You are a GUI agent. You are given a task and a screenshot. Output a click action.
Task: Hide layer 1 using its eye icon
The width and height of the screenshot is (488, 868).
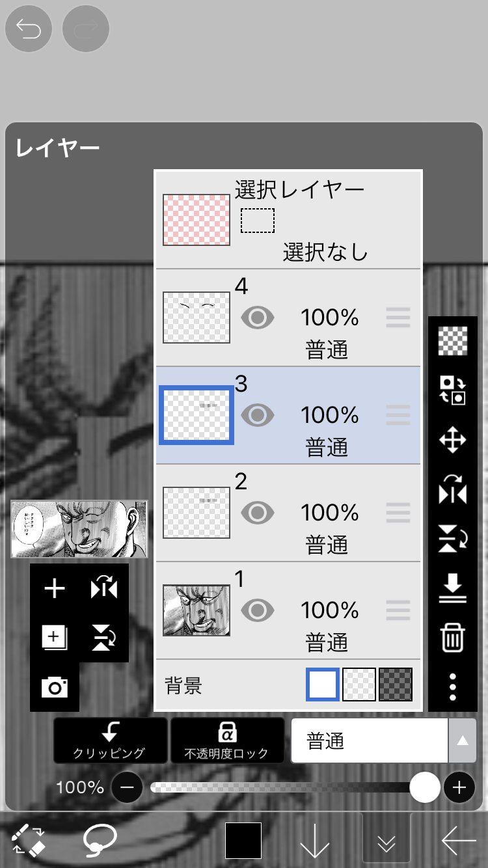258,610
